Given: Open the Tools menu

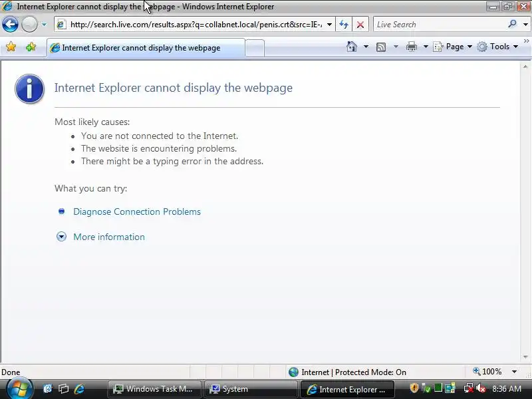Looking at the screenshot, I should (x=497, y=47).
